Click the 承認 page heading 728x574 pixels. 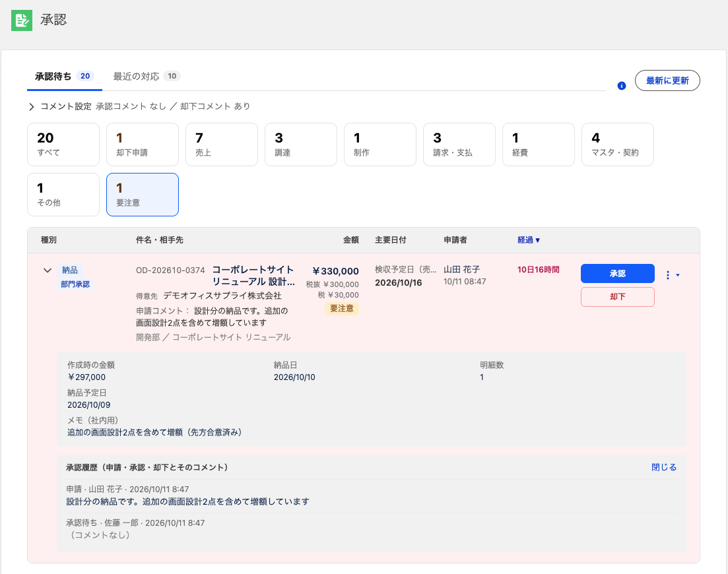pos(53,20)
